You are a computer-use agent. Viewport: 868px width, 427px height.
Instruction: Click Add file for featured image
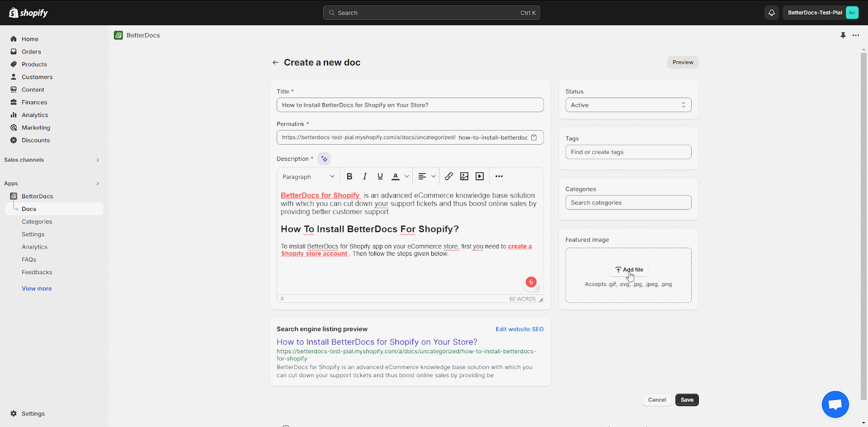pyautogui.click(x=629, y=270)
